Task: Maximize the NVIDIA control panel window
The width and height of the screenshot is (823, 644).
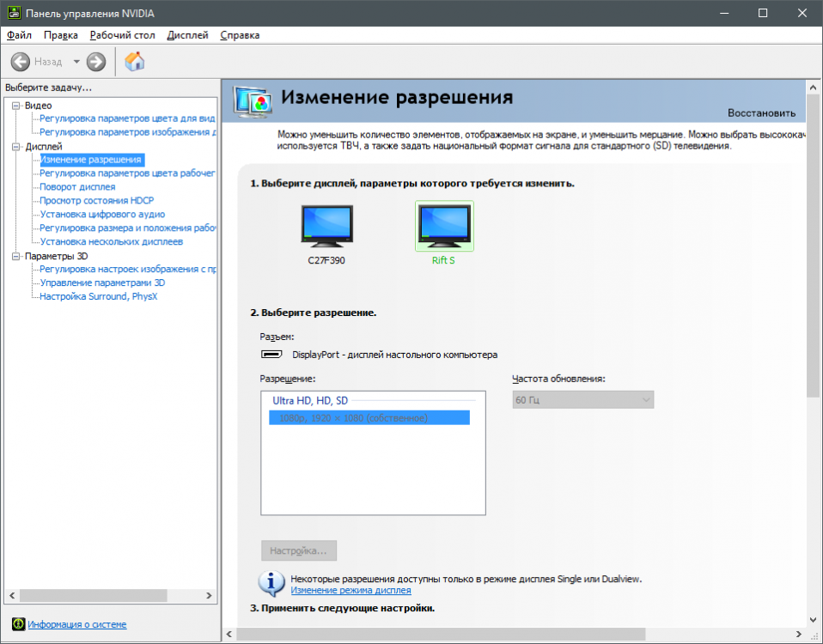Action: point(763,13)
